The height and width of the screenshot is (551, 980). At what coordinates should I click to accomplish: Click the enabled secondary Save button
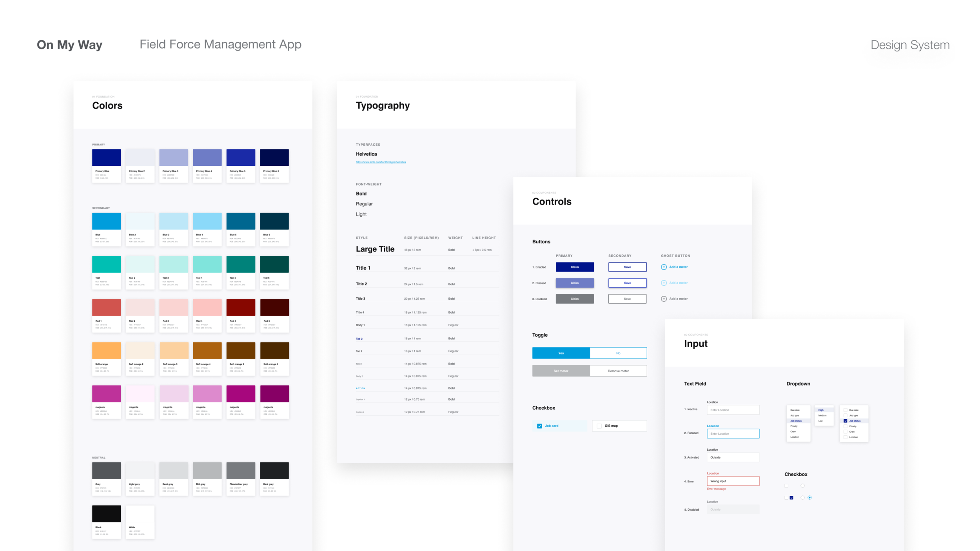627,267
